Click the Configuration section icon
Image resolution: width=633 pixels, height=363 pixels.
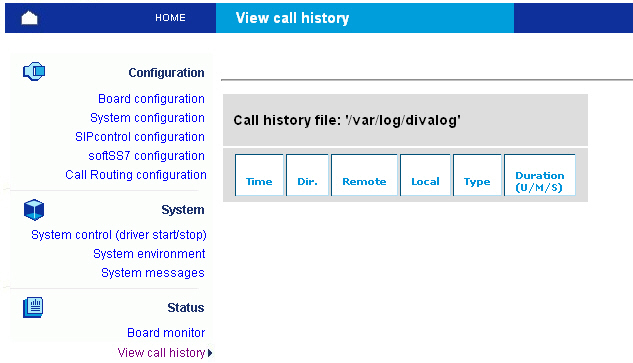click(34, 72)
